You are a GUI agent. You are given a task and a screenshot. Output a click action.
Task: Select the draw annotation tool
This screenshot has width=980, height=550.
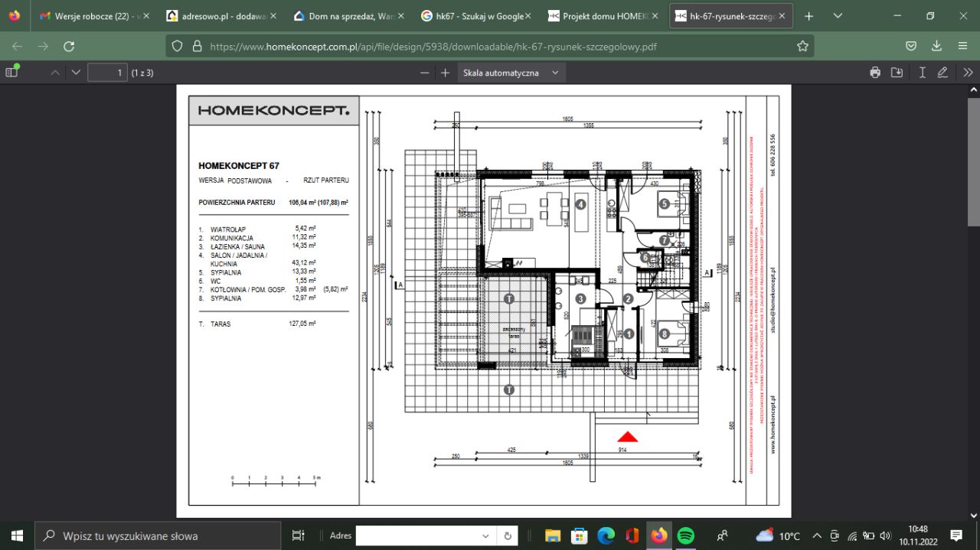point(942,73)
